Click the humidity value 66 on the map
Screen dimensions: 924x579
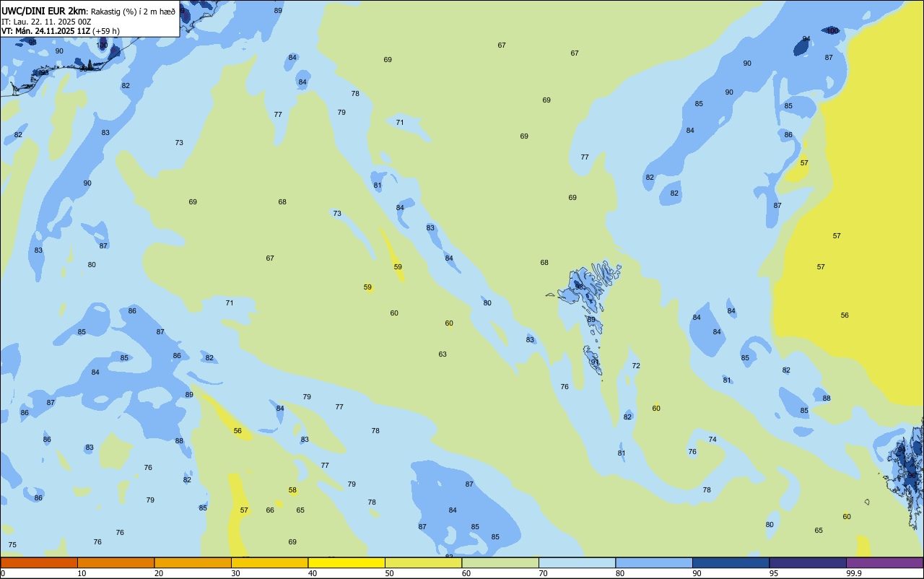click(x=270, y=510)
